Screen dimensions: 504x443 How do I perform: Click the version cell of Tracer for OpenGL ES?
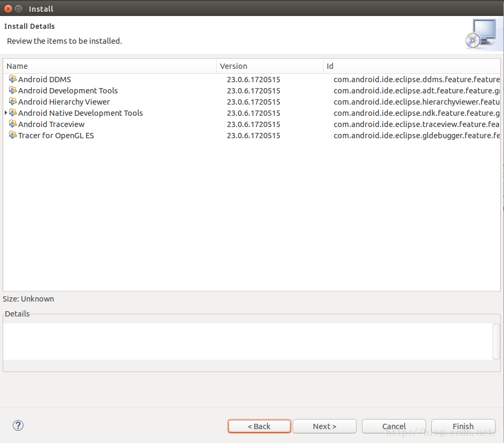(x=254, y=136)
